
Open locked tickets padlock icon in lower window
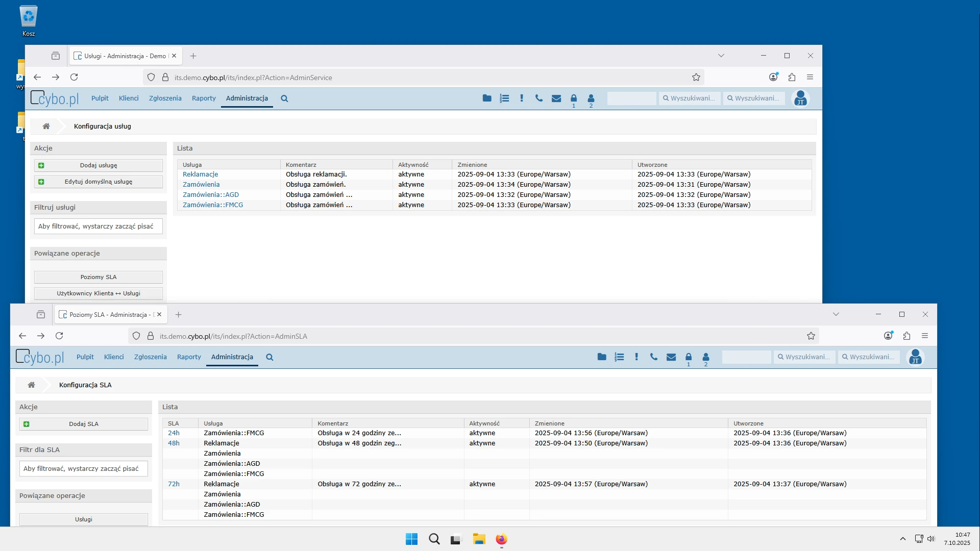coord(689,357)
